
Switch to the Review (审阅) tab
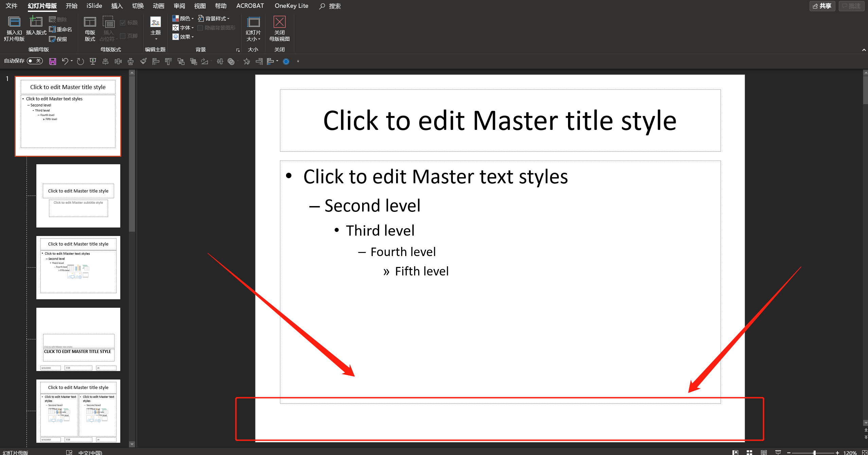click(x=179, y=6)
